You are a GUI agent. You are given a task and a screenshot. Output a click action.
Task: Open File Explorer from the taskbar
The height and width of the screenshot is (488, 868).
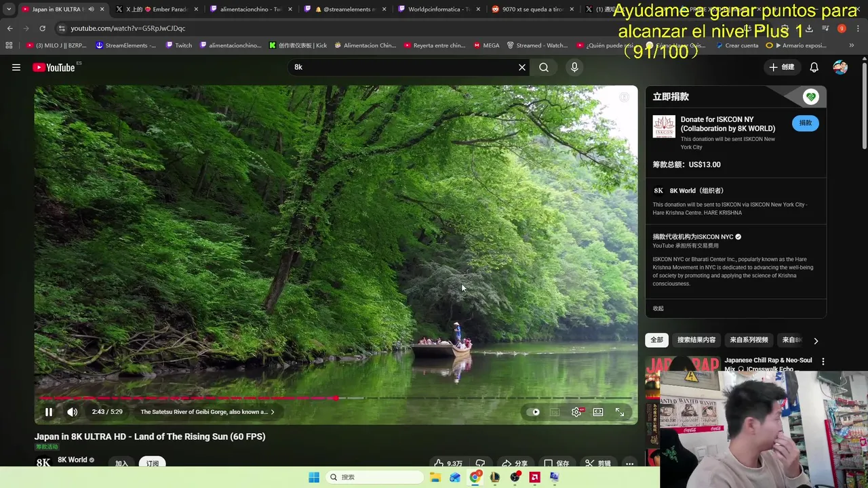click(x=435, y=477)
